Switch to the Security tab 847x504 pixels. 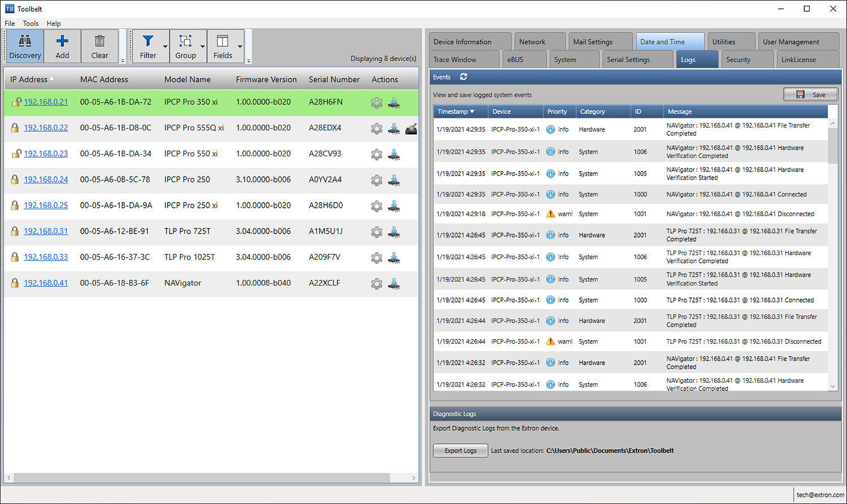(x=747, y=59)
